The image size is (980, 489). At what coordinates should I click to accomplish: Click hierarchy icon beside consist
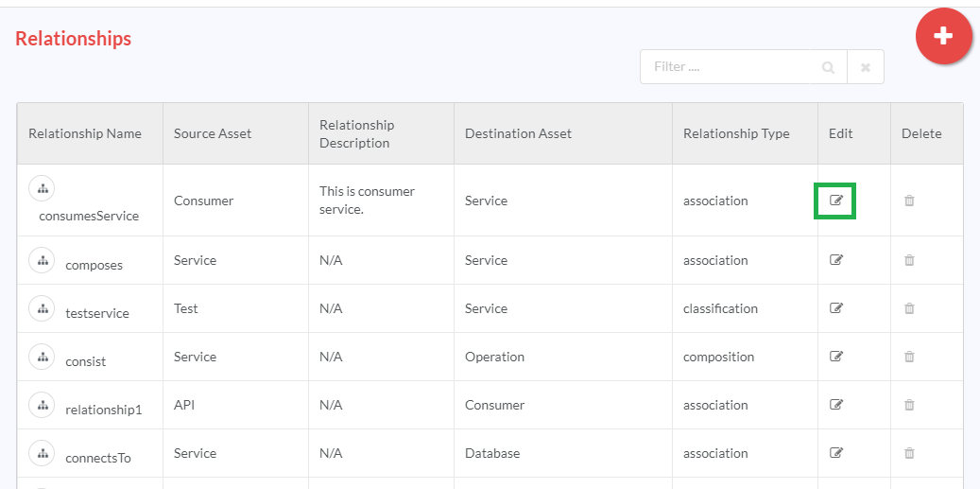pos(42,357)
